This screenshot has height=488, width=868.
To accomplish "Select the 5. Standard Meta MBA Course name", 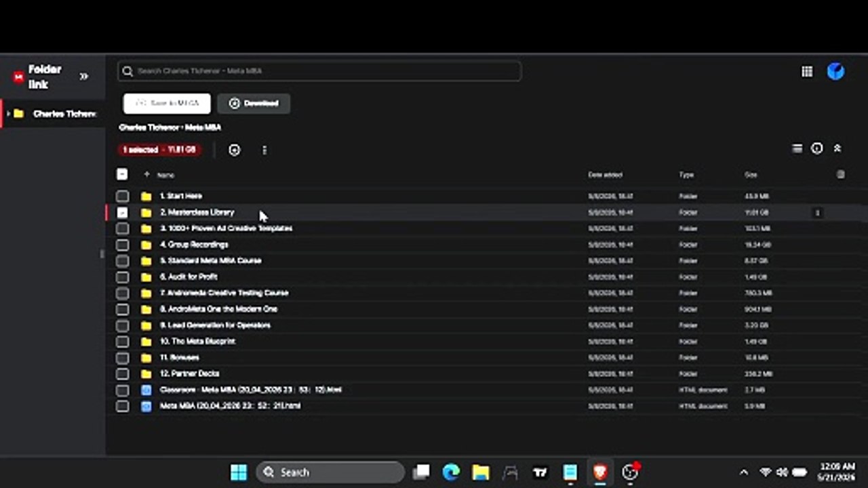I will (x=211, y=260).
